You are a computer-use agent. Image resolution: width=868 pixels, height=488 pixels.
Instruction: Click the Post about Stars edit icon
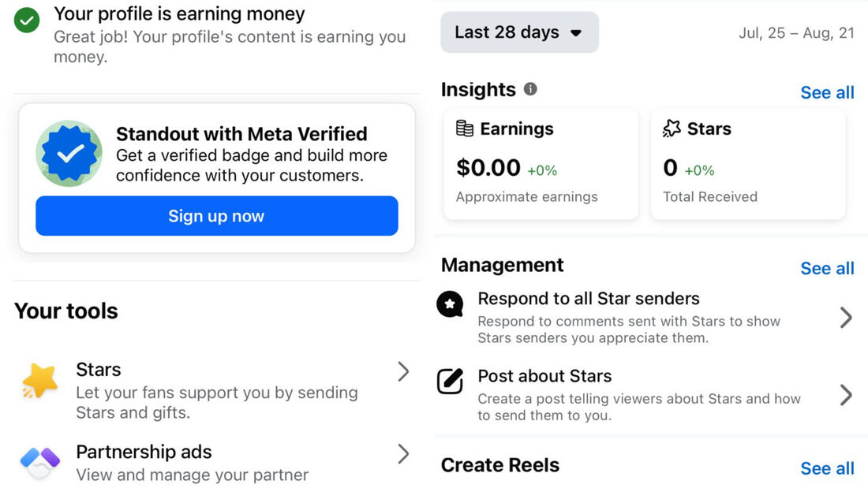[450, 381]
